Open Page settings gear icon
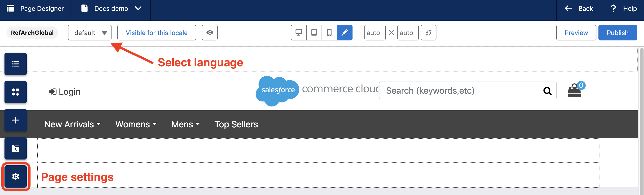The width and height of the screenshot is (644, 195). tap(15, 177)
